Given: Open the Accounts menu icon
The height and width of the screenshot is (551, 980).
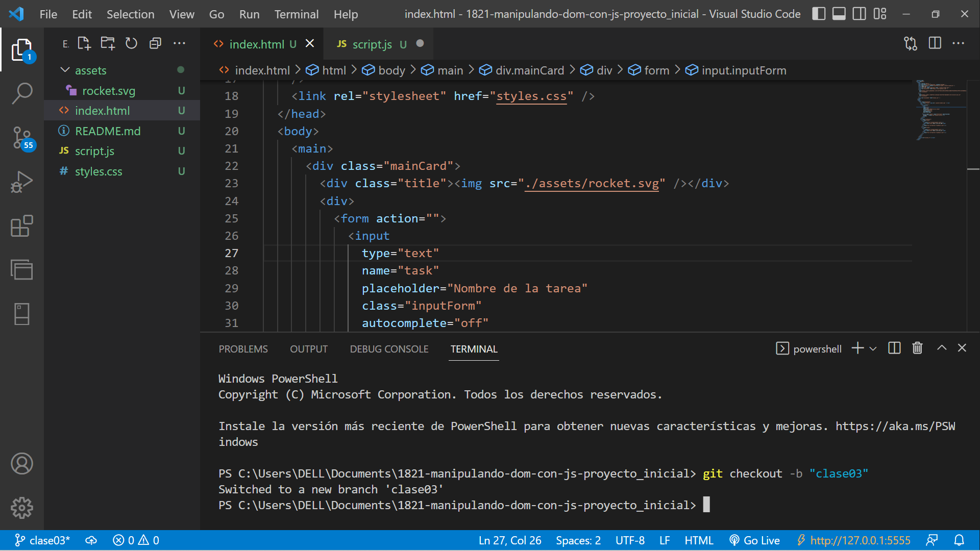Looking at the screenshot, I should point(22,464).
